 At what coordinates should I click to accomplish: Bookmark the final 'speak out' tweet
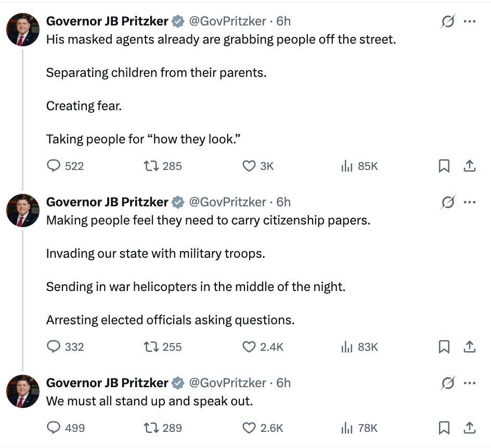point(444,428)
